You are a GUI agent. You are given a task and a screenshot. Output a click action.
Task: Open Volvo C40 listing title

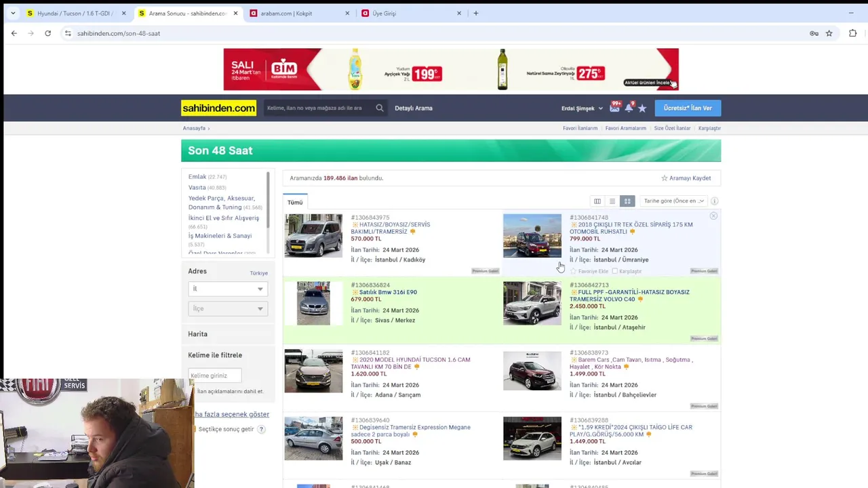click(x=629, y=296)
